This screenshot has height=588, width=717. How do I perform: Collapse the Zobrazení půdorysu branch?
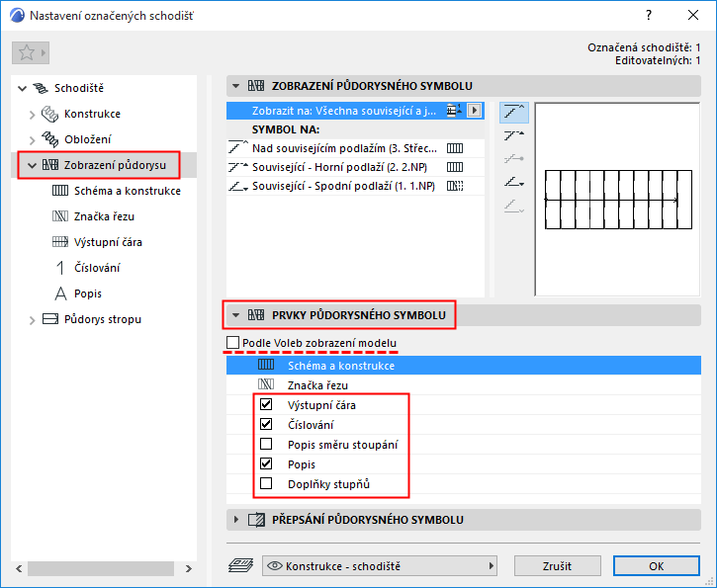click(x=32, y=165)
